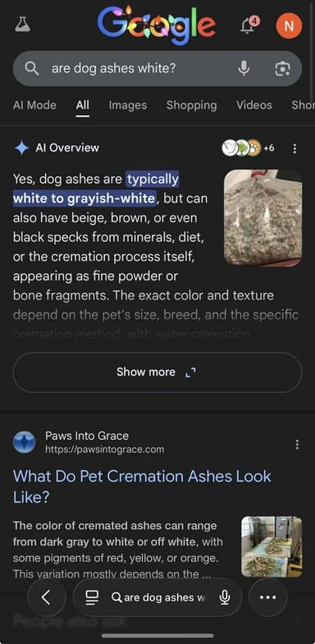This screenshot has height=644, width=315.
Task: Switch to Images tab
Action: click(128, 105)
